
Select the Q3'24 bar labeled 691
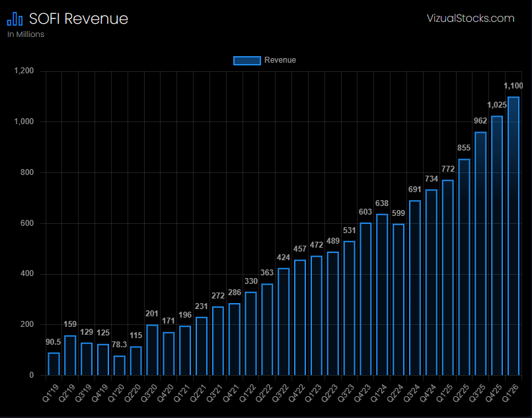(415, 288)
